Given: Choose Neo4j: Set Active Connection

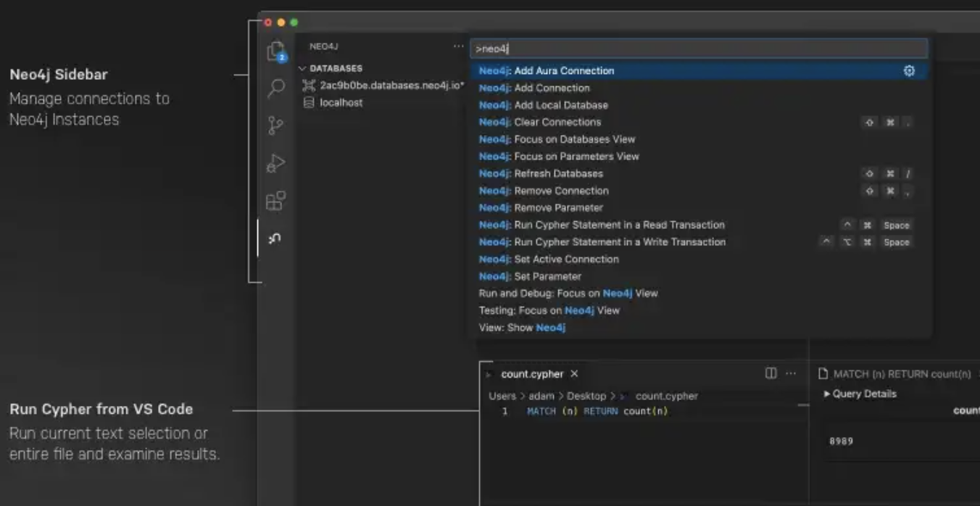Looking at the screenshot, I should pyautogui.click(x=699, y=259).
